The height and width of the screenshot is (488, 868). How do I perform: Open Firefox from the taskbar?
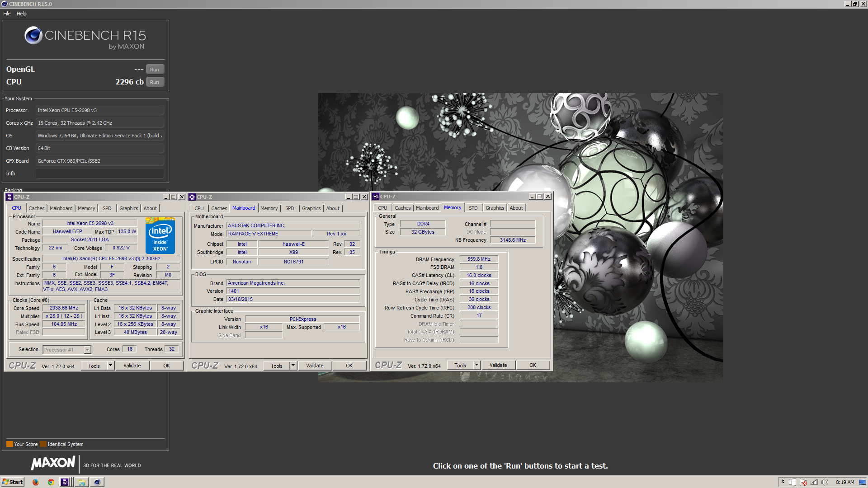(x=36, y=482)
